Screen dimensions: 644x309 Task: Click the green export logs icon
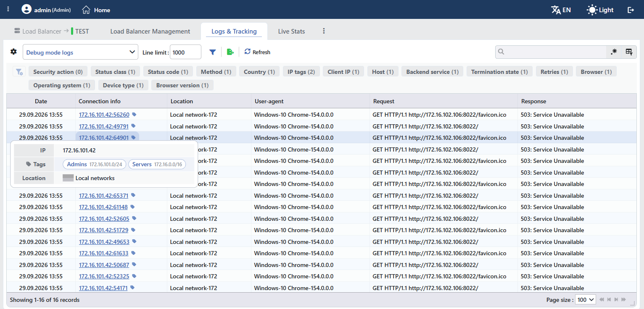tap(230, 52)
